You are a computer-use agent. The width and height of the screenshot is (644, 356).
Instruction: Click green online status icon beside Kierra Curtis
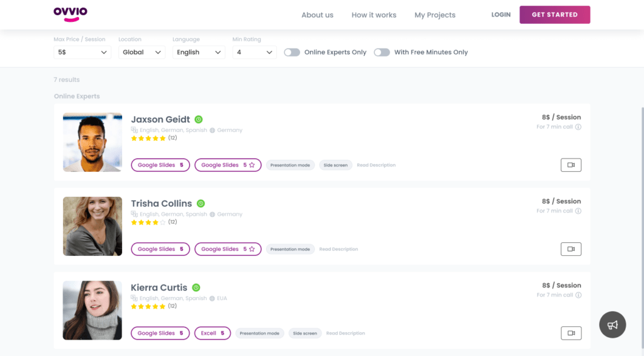[196, 287]
